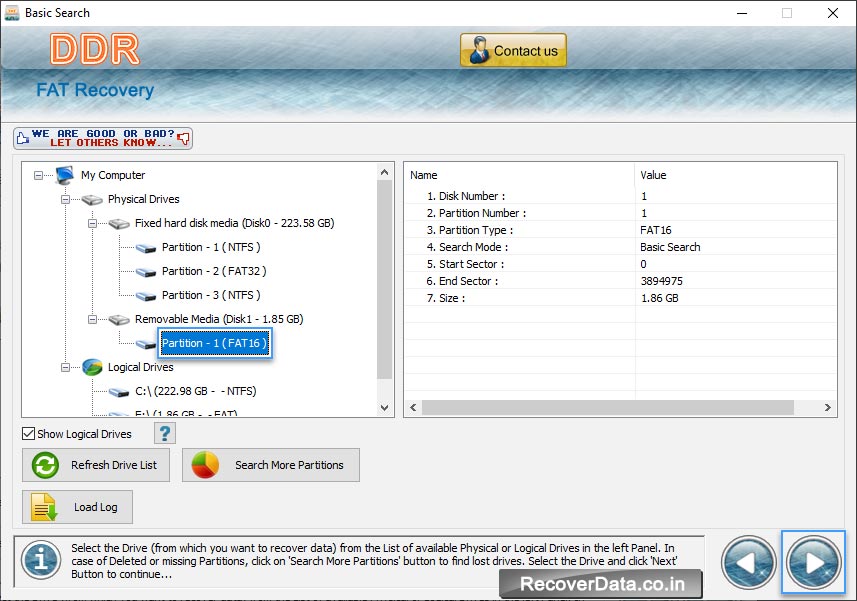Click the End Sector value '3894975'
This screenshot has width=857, height=601.
tap(661, 281)
